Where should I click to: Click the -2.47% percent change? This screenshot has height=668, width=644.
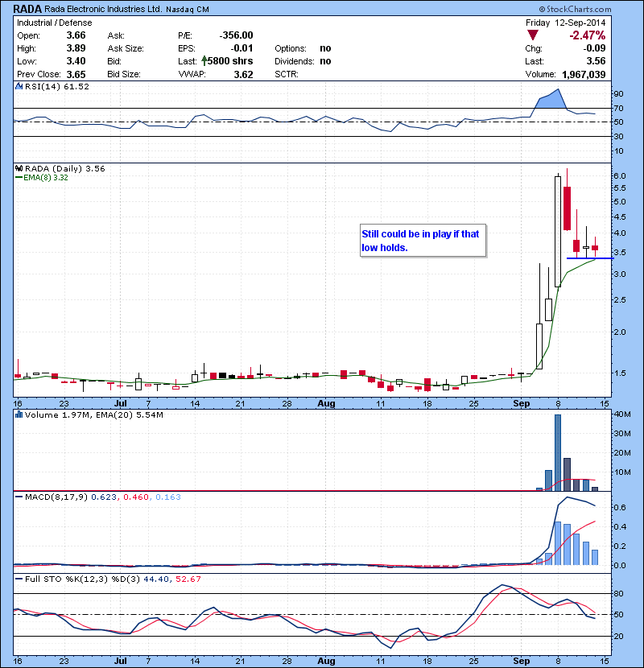tap(588, 35)
